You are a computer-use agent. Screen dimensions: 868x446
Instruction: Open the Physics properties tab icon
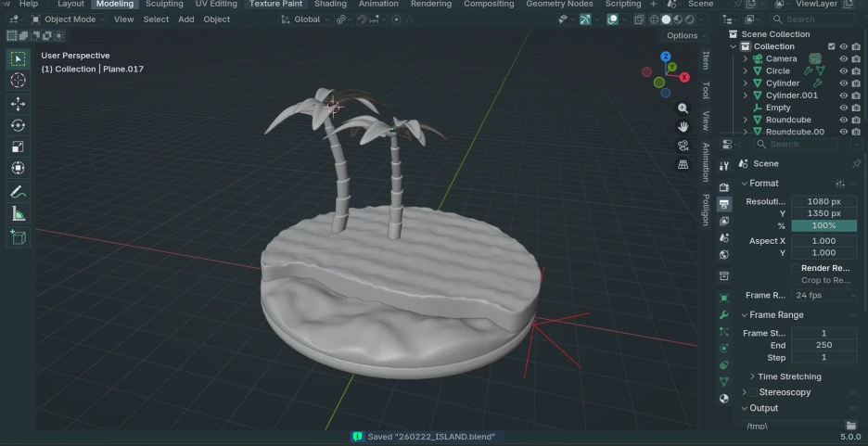[x=724, y=348]
